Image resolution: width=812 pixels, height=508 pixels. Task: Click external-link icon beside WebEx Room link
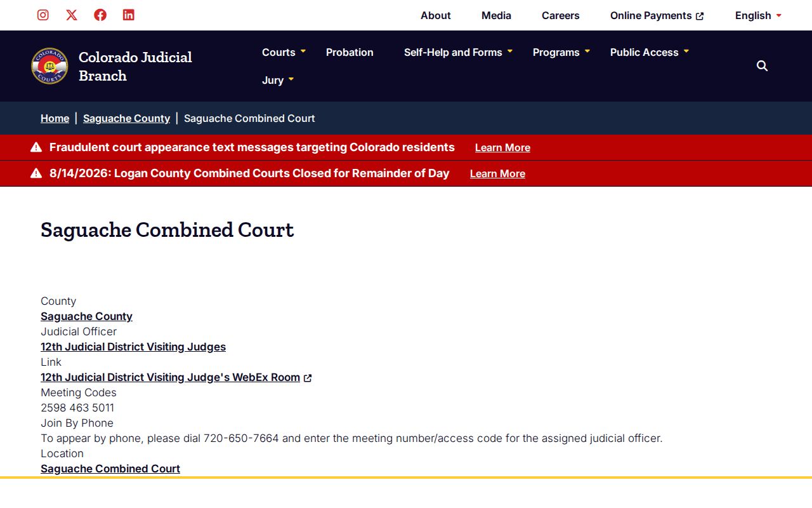(308, 378)
